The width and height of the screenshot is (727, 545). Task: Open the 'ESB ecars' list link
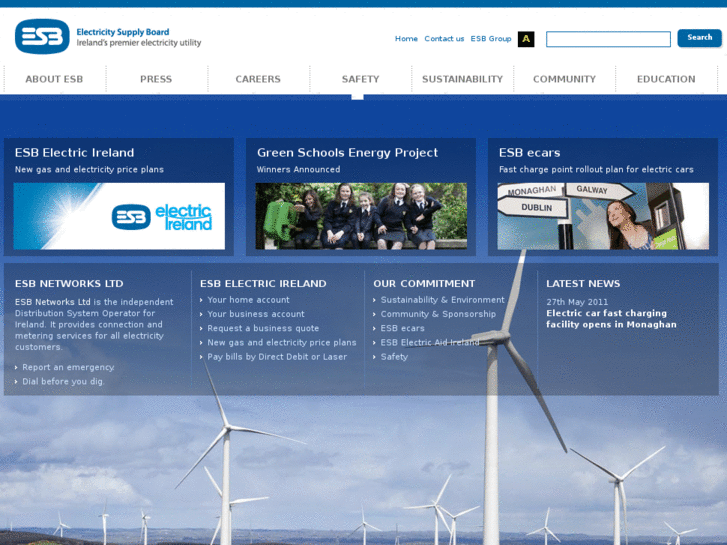pyautogui.click(x=402, y=328)
